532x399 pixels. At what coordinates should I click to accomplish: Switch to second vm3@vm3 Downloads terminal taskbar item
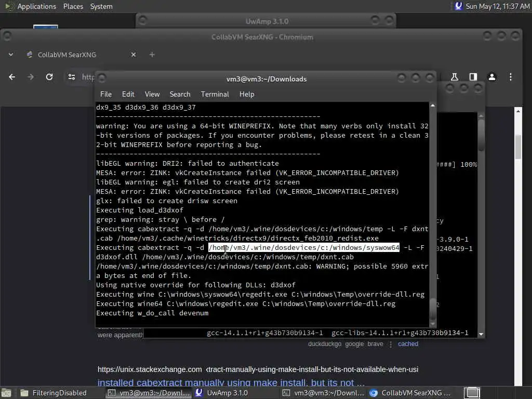click(324, 393)
